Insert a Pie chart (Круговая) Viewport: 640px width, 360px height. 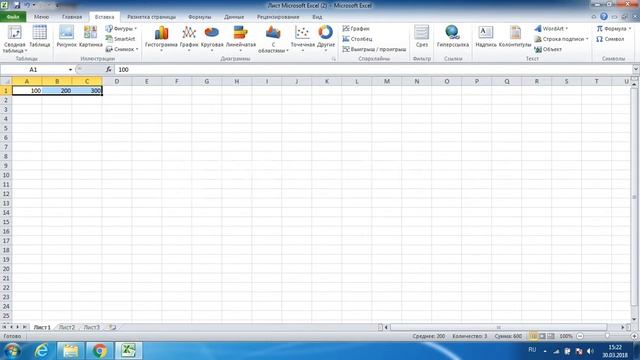[x=212, y=39]
